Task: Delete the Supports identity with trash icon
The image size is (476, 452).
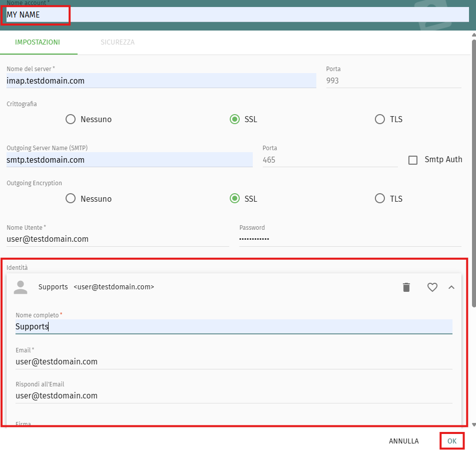Action: pos(406,287)
